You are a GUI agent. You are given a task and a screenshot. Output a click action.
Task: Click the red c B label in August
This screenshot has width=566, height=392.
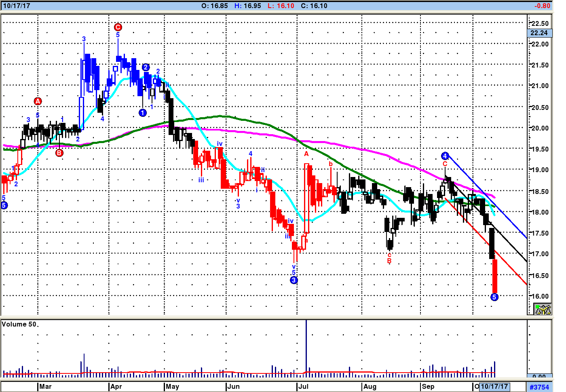point(389,258)
